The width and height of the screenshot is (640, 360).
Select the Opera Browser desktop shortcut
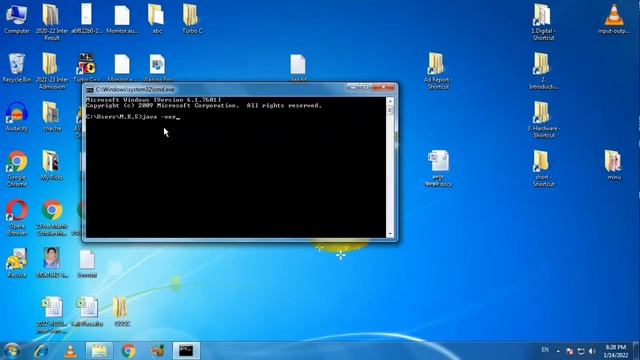[x=16, y=217]
